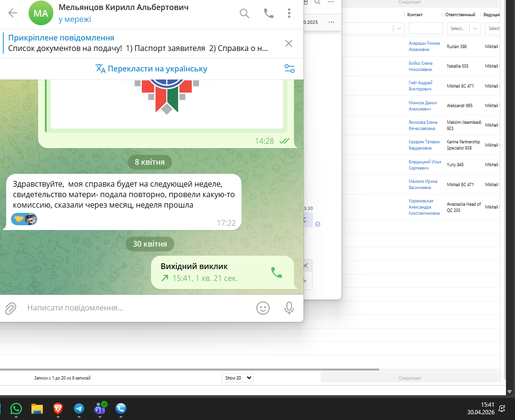Open WhatsApp from the taskbar

[x=16, y=409]
